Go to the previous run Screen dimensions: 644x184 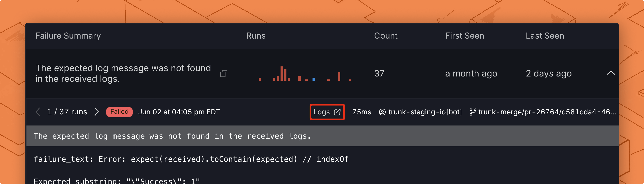38,112
